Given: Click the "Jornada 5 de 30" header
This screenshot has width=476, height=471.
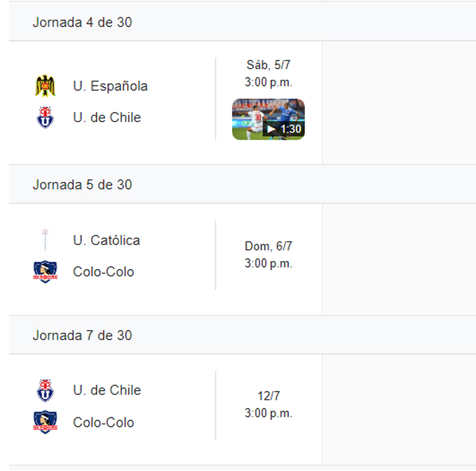Looking at the screenshot, I should [82, 185].
